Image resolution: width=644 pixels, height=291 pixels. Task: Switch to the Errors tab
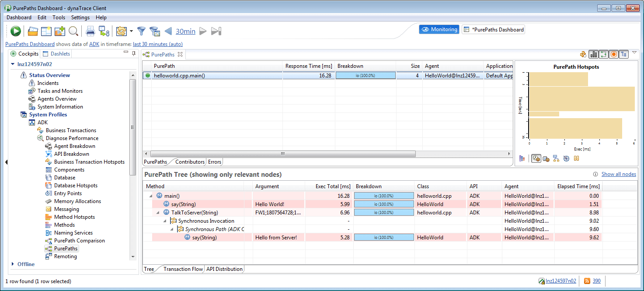(215, 162)
